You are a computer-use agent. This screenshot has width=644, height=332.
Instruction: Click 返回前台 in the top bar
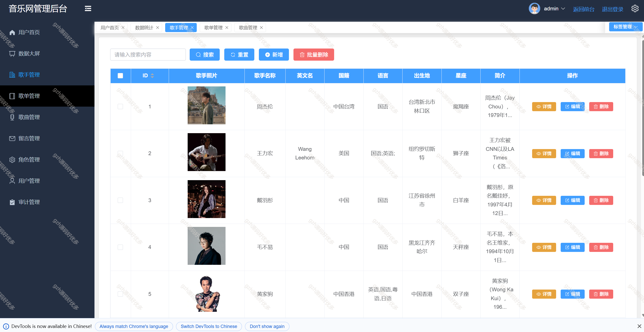pyautogui.click(x=583, y=9)
